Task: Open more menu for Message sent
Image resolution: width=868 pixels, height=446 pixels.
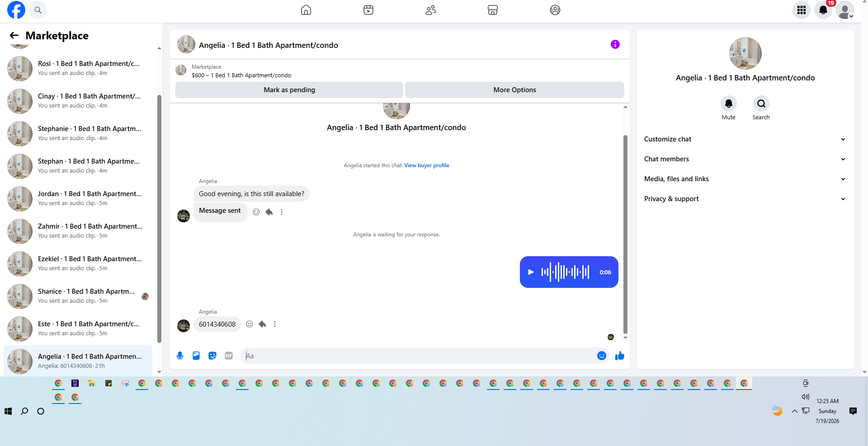Action: 282,212
